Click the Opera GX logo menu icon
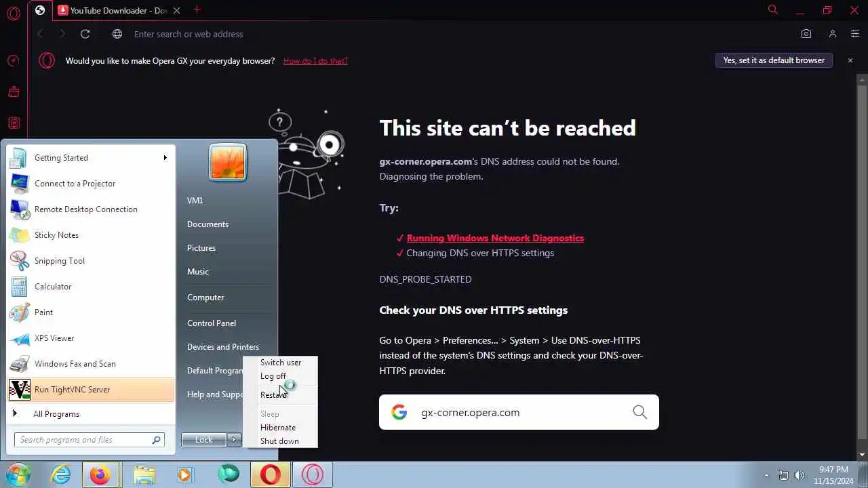The width and height of the screenshot is (868, 488). tap(13, 13)
